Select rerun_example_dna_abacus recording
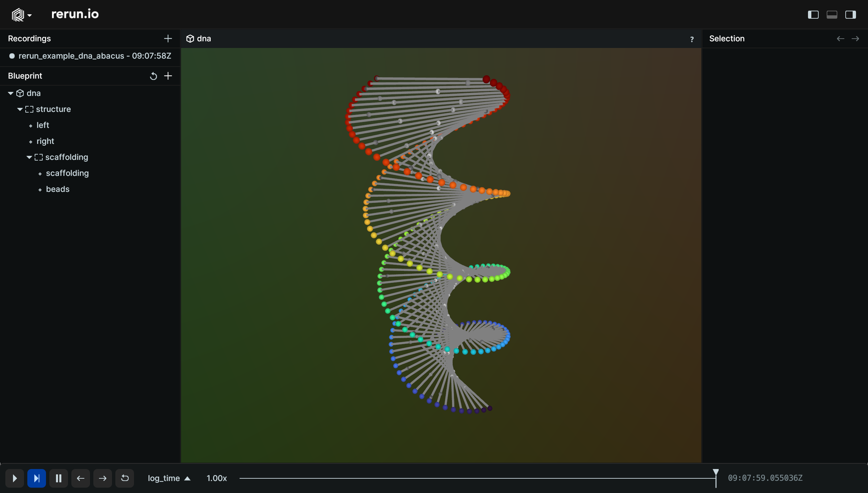 (90, 56)
